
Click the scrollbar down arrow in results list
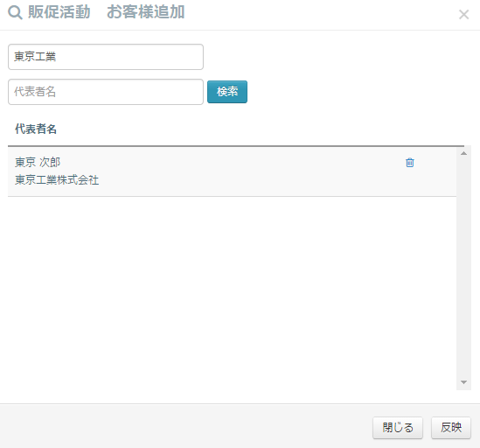[x=463, y=382]
